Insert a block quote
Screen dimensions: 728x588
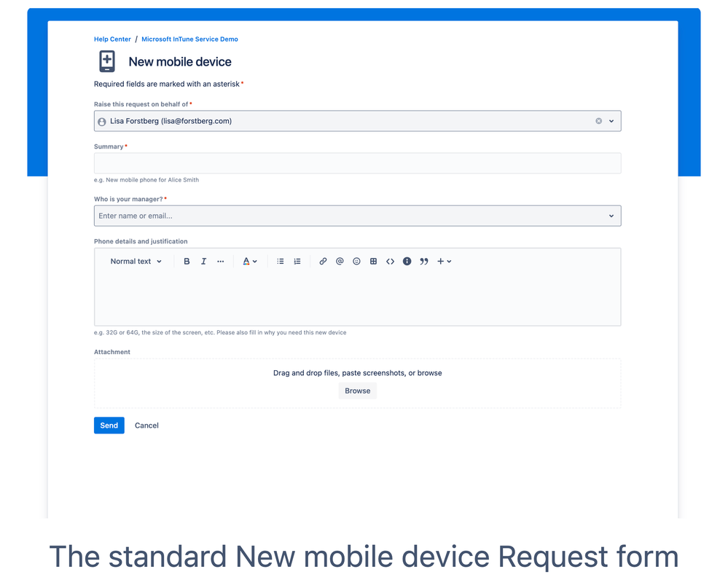[423, 261]
